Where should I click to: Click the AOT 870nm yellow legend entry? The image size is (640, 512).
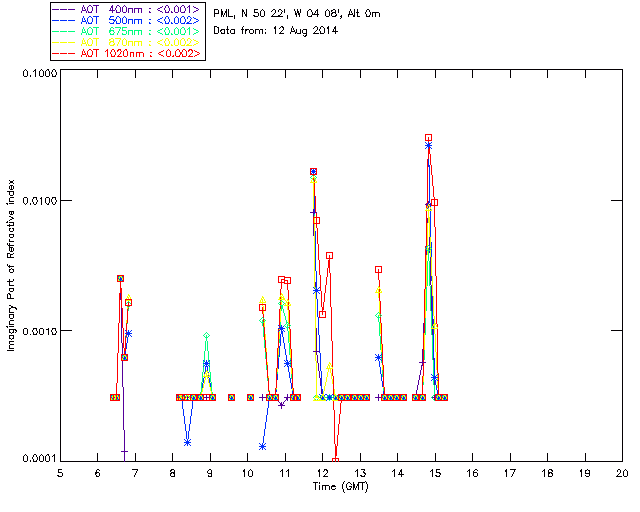coord(126,42)
